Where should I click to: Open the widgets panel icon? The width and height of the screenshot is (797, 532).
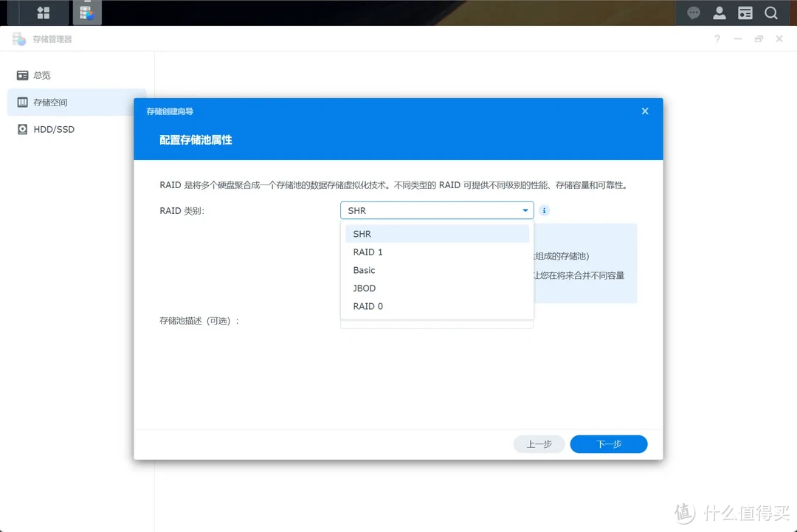745,13
